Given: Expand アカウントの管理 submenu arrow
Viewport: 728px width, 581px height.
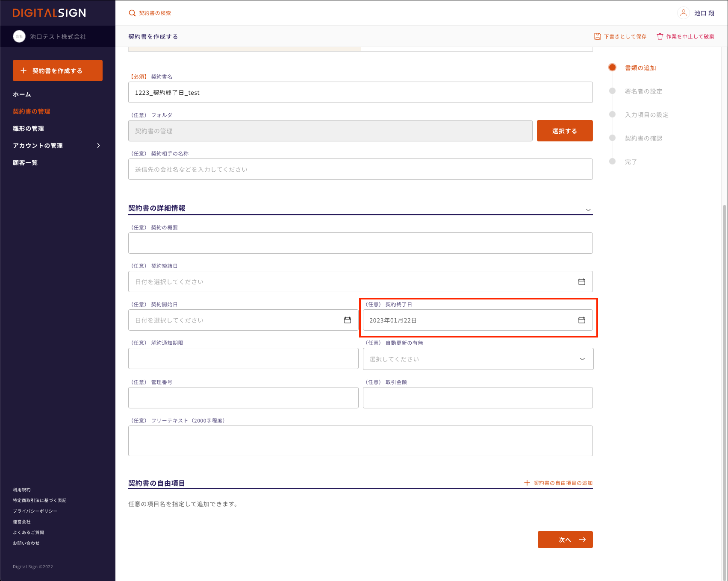Looking at the screenshot, I should pyautogui.click(x=98, y=146).
